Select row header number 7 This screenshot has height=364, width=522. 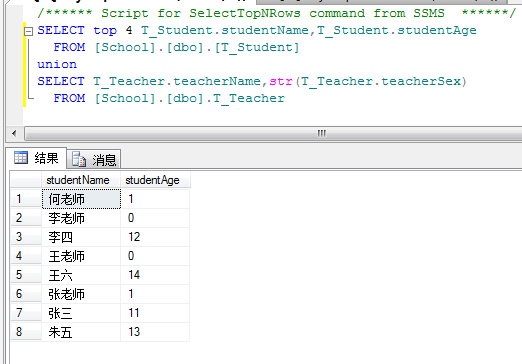coord(26,313)
